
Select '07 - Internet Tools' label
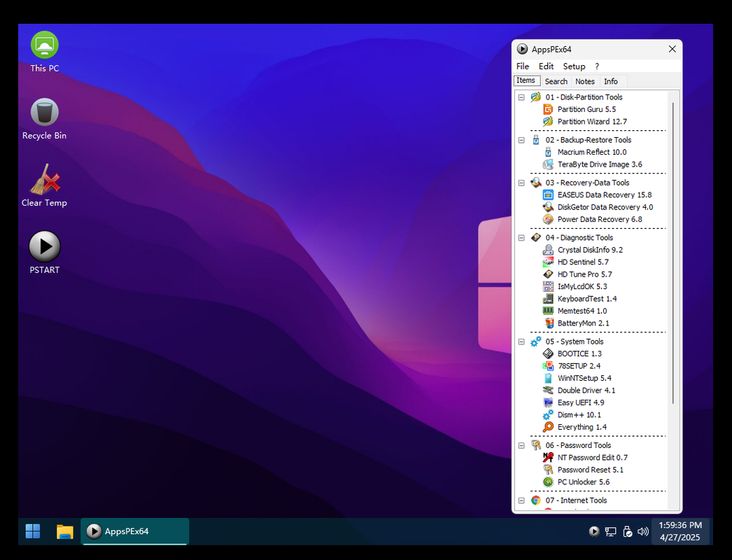click(576, 500)
